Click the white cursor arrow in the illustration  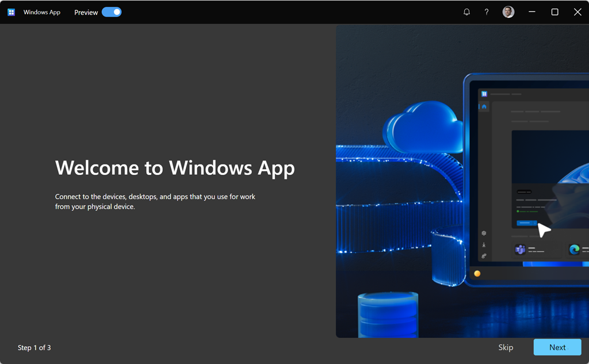click(x=543, y=230)
